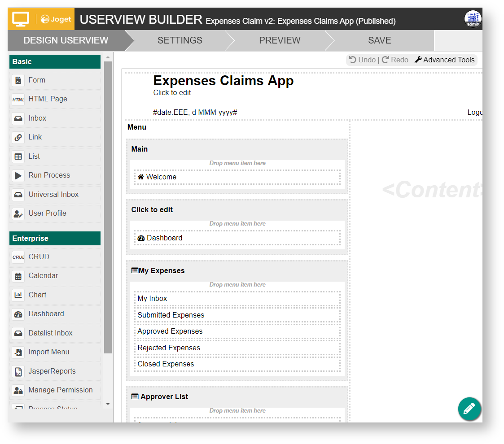Screen dimensions: 504x444
Task: Select the Rejected Expenses menu item
Action: [237, 348]
